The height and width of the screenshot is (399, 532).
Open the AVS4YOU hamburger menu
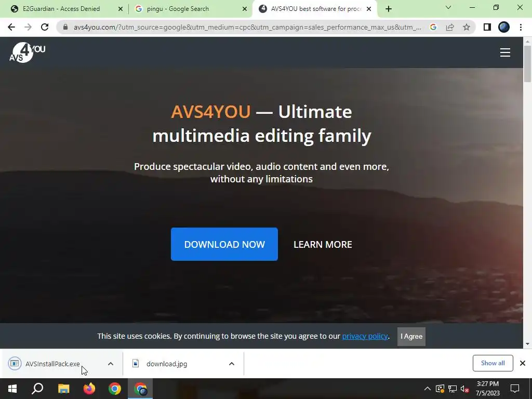[x=505, y=52]
